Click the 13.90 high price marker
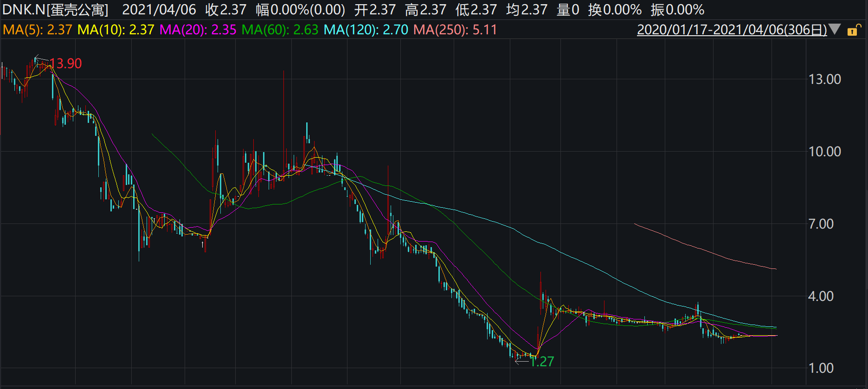 65,64
